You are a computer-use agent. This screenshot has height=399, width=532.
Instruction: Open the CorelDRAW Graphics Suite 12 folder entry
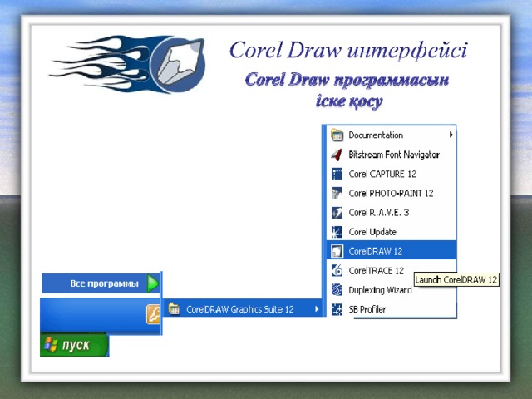coord(244,308)
